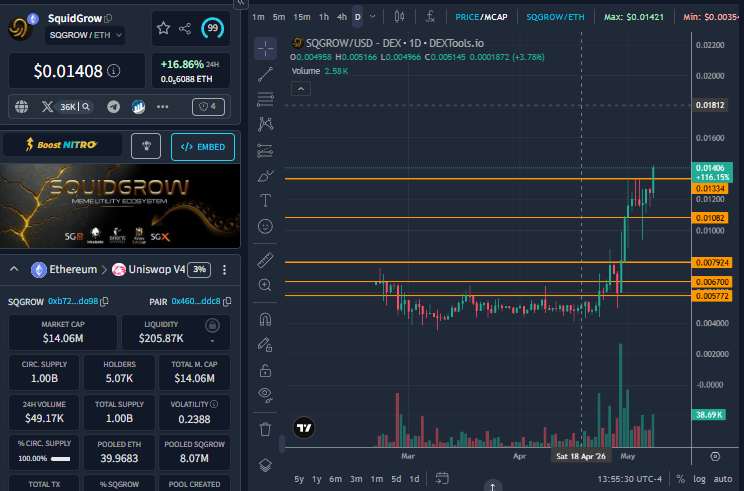Collapse the chart legend arrow
The height and width of the screenshot is (491, 744).
(301, 89)
